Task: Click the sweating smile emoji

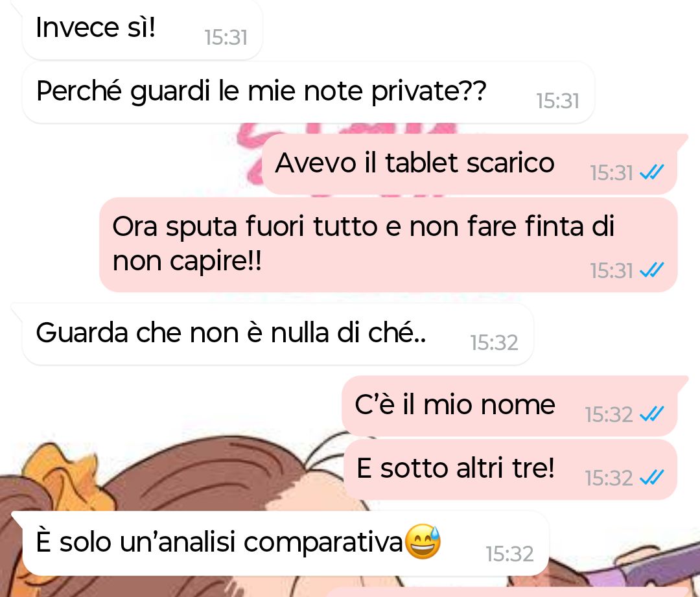Action: 423,541
